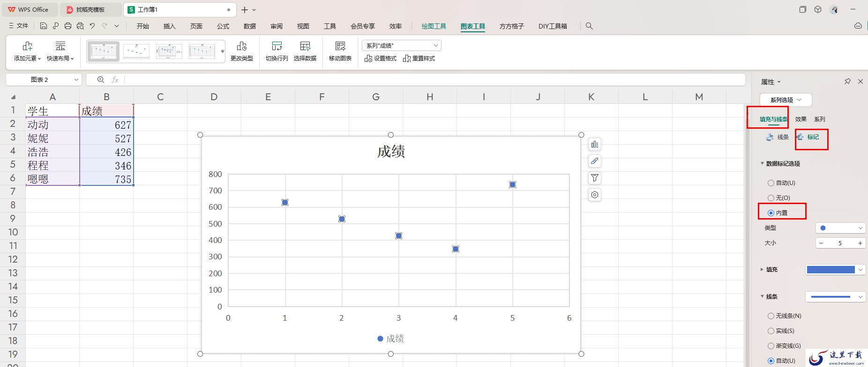
Task: Undo the last action
Action: 92,26
